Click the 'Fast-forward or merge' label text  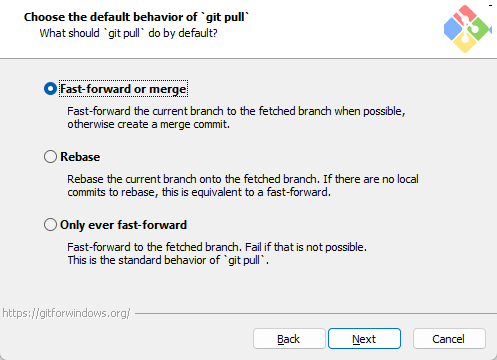(x=123, y=89)
